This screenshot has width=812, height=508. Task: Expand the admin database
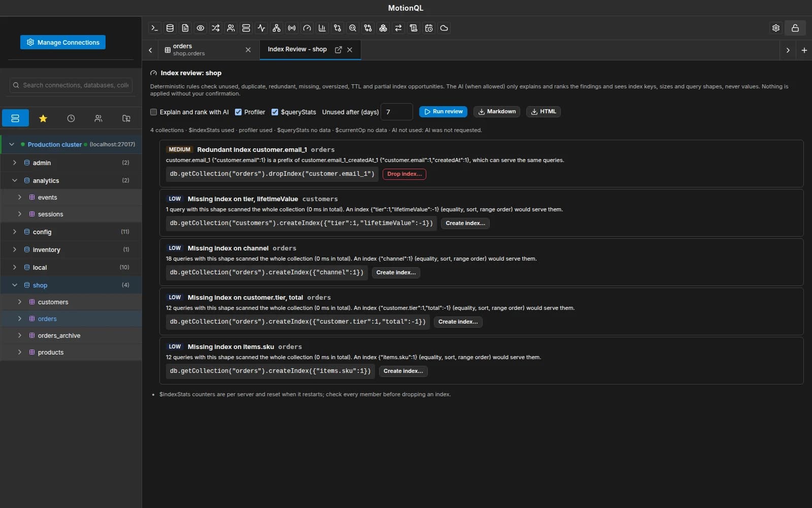(15, 163)
